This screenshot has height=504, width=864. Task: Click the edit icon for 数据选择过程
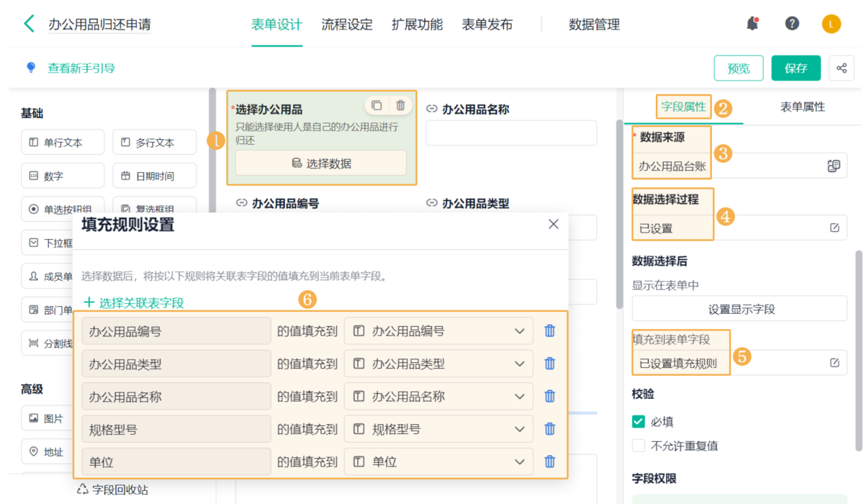coord(834,228)
